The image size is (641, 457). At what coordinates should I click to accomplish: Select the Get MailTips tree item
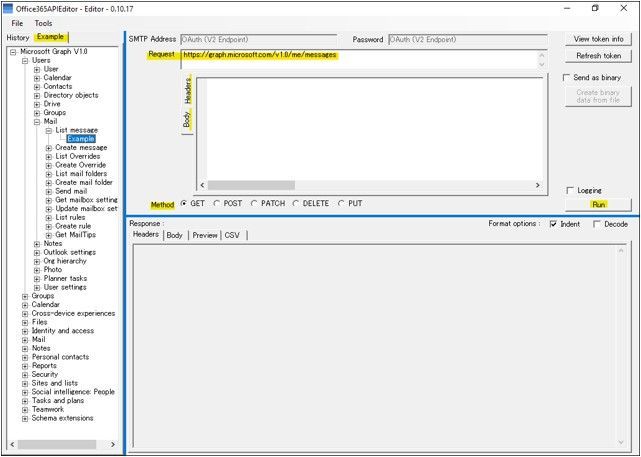(76, 235)
